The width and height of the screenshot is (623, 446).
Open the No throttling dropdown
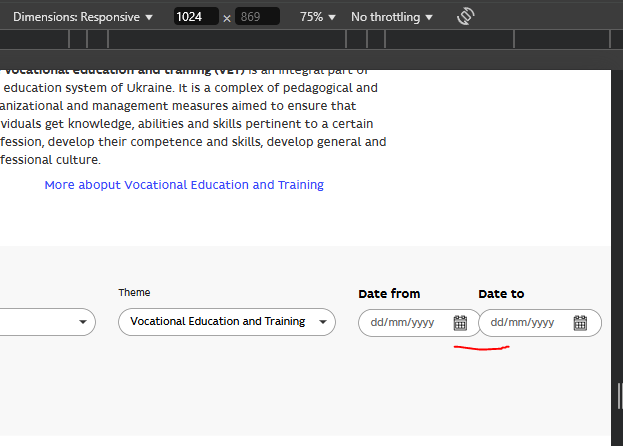(x=392, y=17)
